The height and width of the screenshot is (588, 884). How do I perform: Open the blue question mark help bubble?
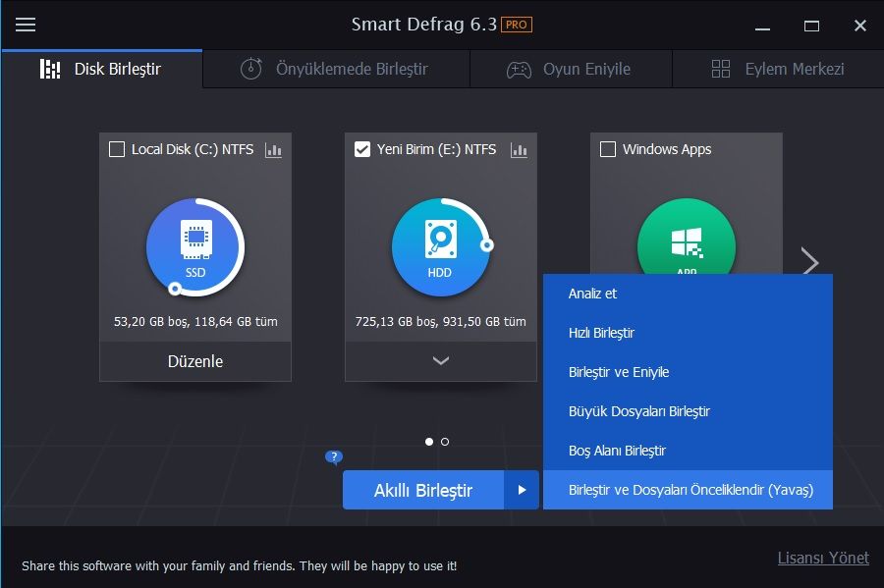(334, 456)
